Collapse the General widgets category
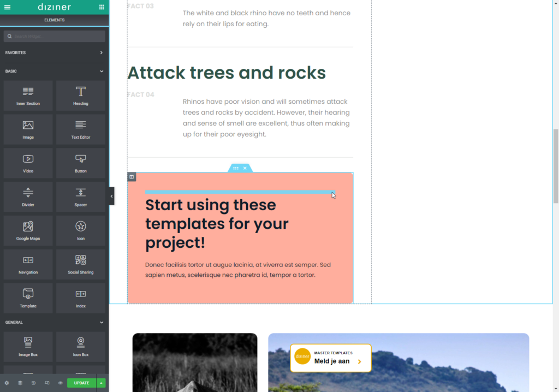Screen dimensions: 559x392 [101, 323]
